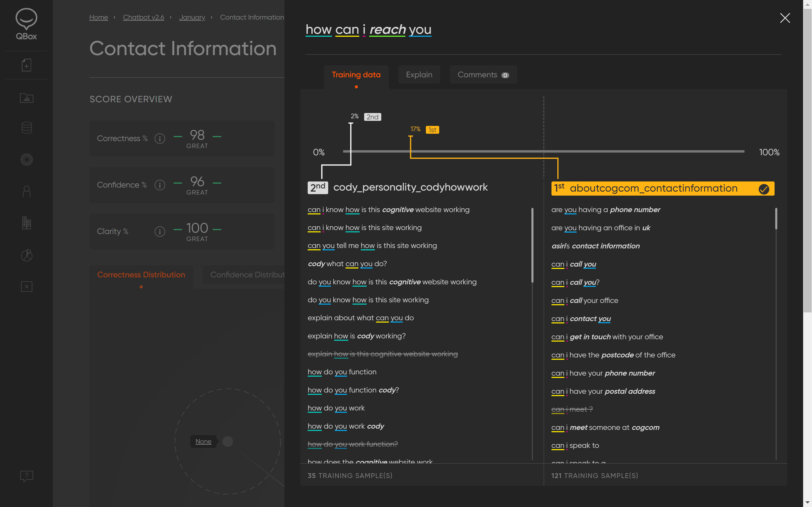Switch to the Explain tab
The height and width of the screenshot is (507, 812).
click(x=419, y=74)
